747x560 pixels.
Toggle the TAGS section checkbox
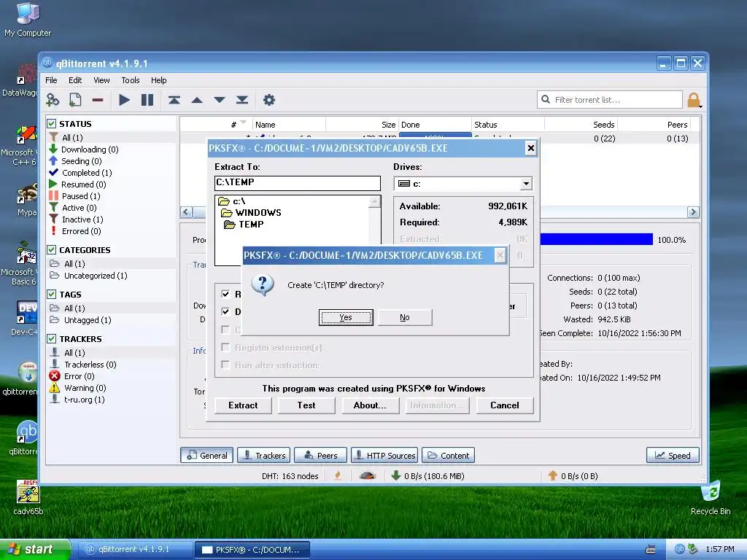[52, 295]
